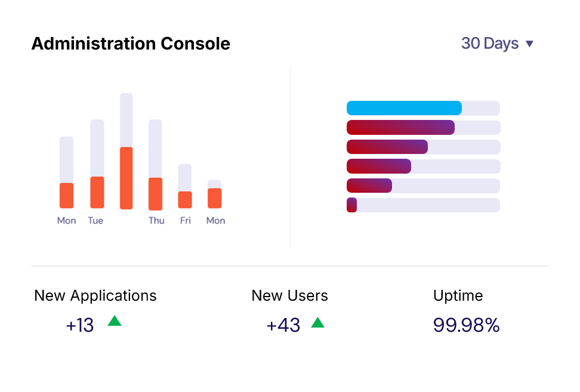This screenshot has height=392, width=580.
Task: Click the "Administration Console" title
Action: click(131, 44)
